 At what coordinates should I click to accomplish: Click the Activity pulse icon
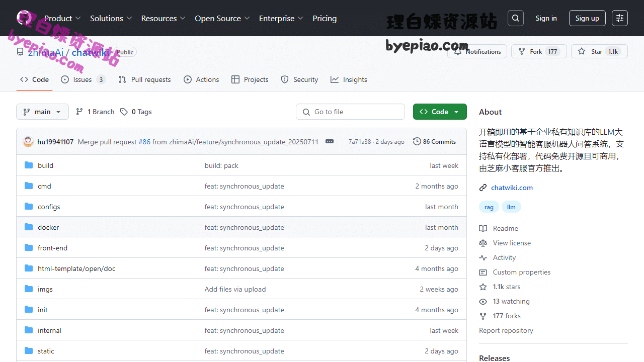pyautogui.click(x=483, y=257)
